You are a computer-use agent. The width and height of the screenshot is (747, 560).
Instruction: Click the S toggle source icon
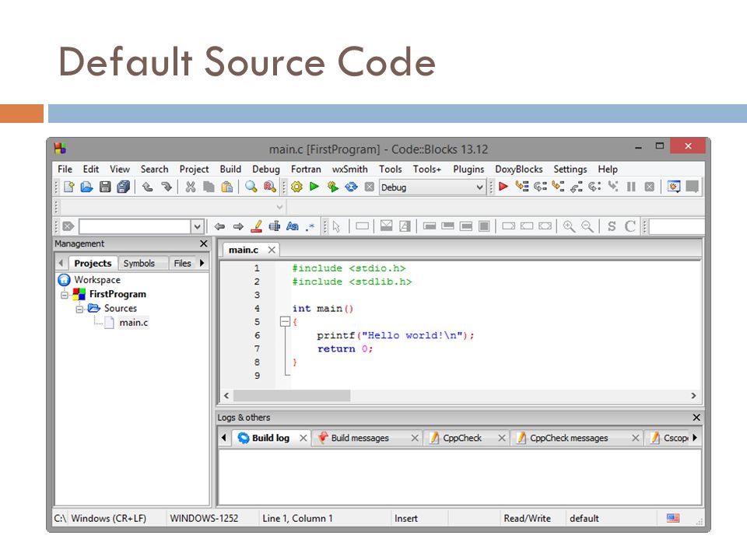point(612,226)
